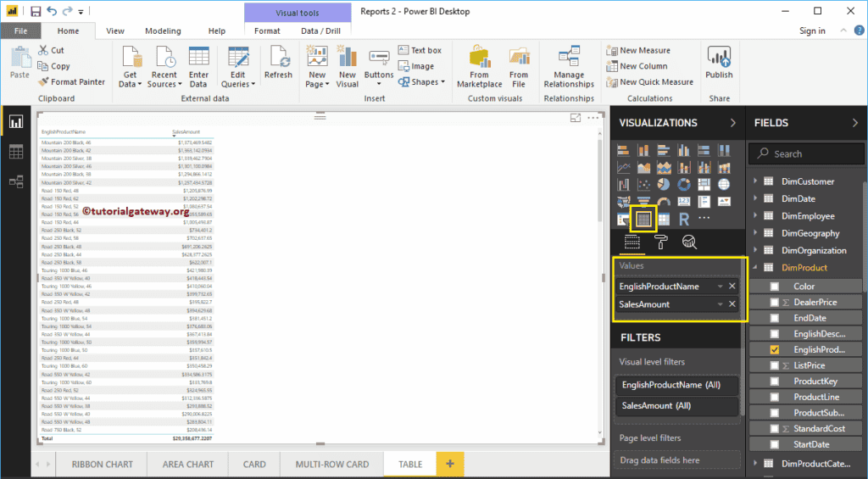Collapse the Fields pane chevron
This screenshot has height=479, width=868.
click(x=854, y=123)
